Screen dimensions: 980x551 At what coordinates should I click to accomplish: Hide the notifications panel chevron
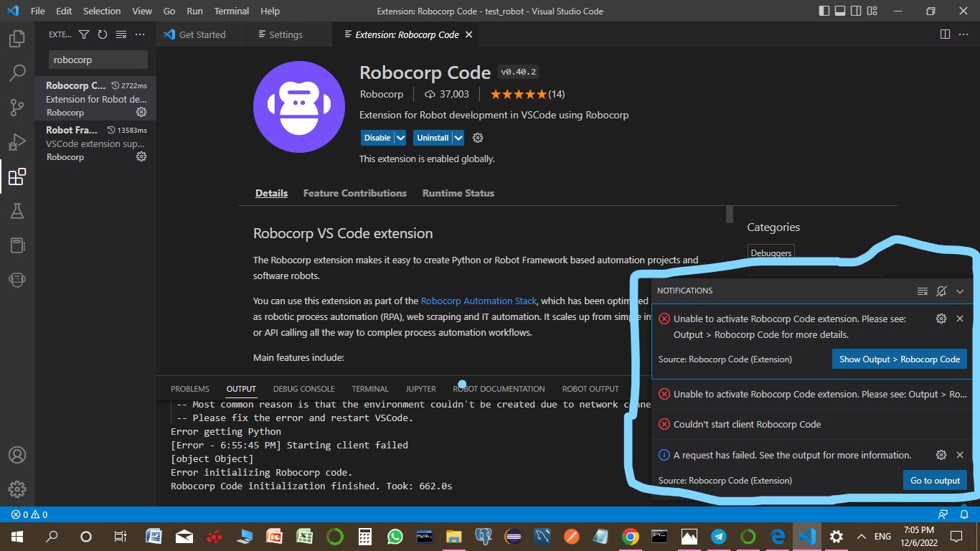(x=960, y=291)
